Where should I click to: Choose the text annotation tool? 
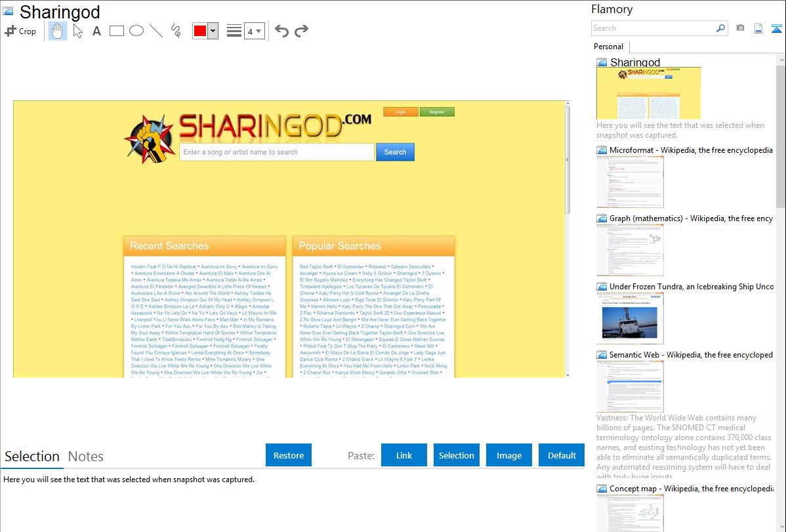click(96, 31)
